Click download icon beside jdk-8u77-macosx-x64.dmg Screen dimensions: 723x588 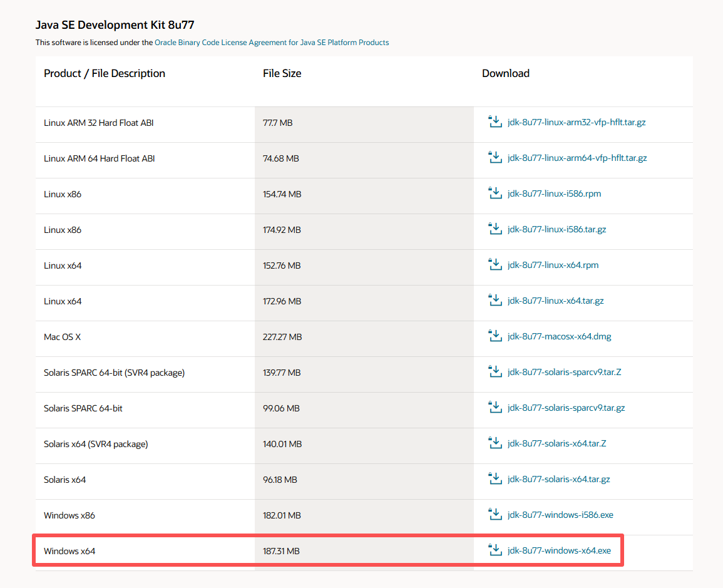click(x=495, y=336)
